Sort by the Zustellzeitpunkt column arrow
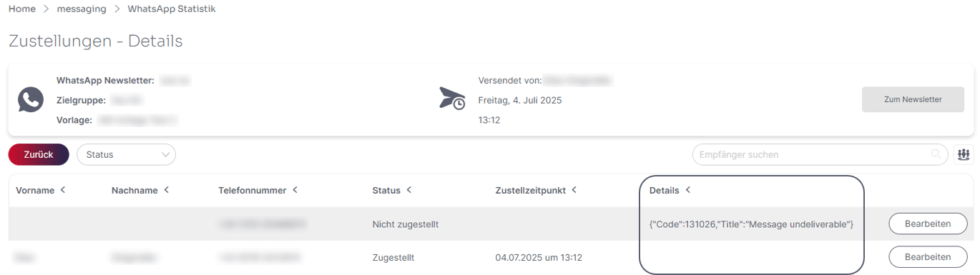 574,190
